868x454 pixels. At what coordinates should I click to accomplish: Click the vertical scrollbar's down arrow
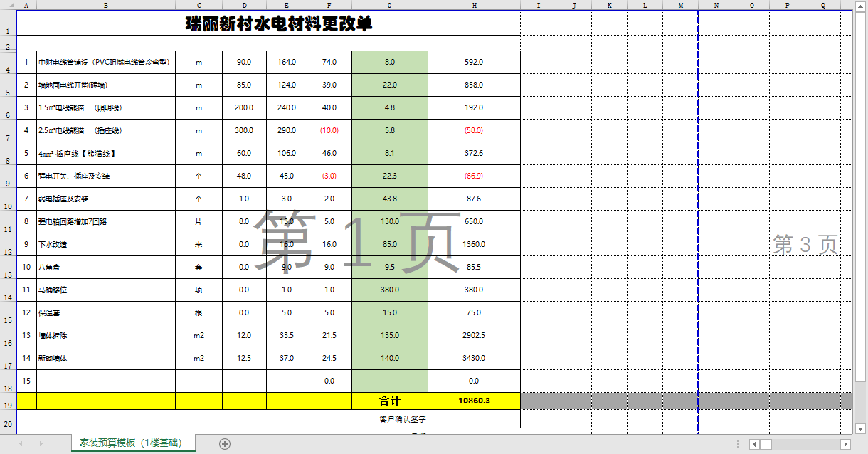pyautogui.click(x=860, y=428)
